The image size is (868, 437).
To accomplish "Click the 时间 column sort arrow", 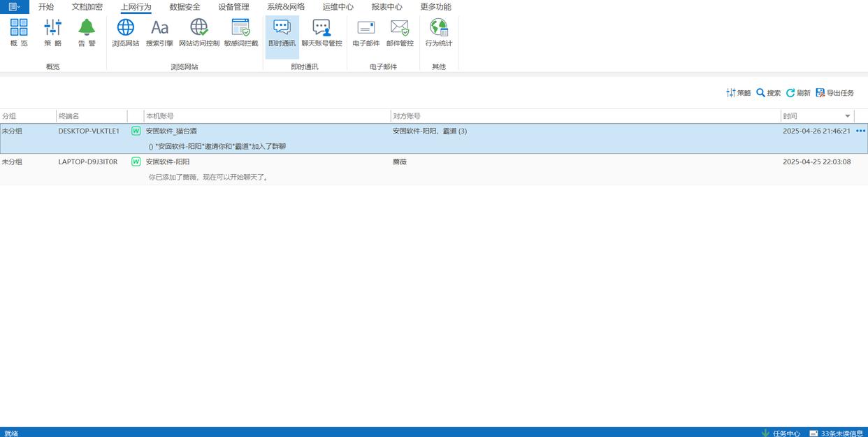I will [x=848, y=116].
